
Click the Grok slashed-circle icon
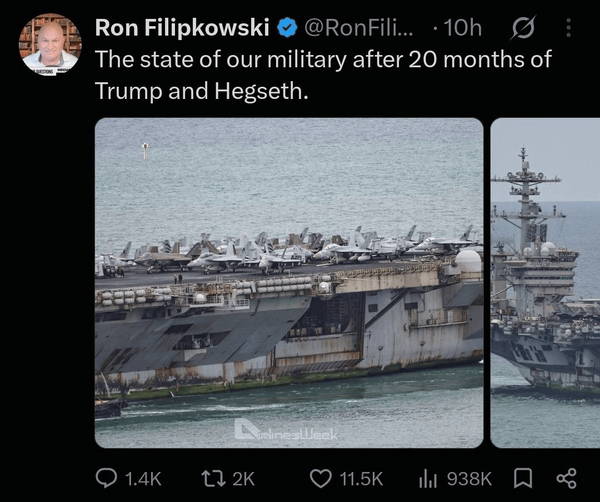(x=522, y=28)
